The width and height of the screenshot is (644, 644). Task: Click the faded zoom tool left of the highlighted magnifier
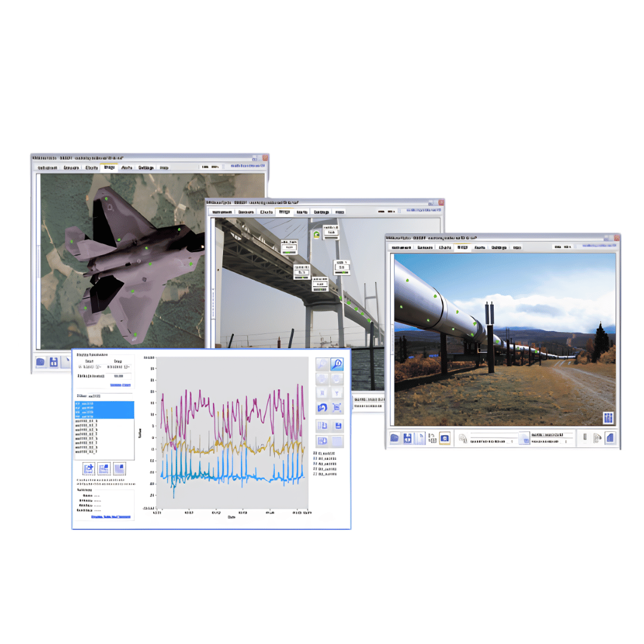click(322, 364)
